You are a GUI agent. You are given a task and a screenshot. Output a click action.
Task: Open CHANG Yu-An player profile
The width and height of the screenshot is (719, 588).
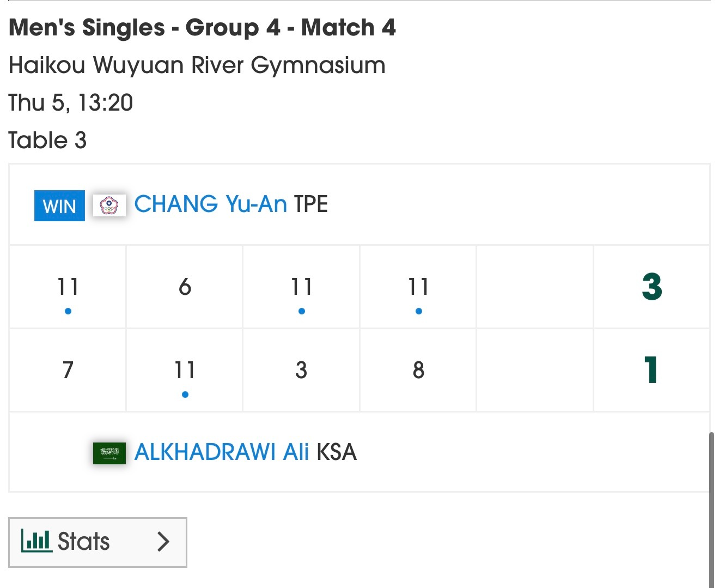pyautogui.click(x=211, y=204)
